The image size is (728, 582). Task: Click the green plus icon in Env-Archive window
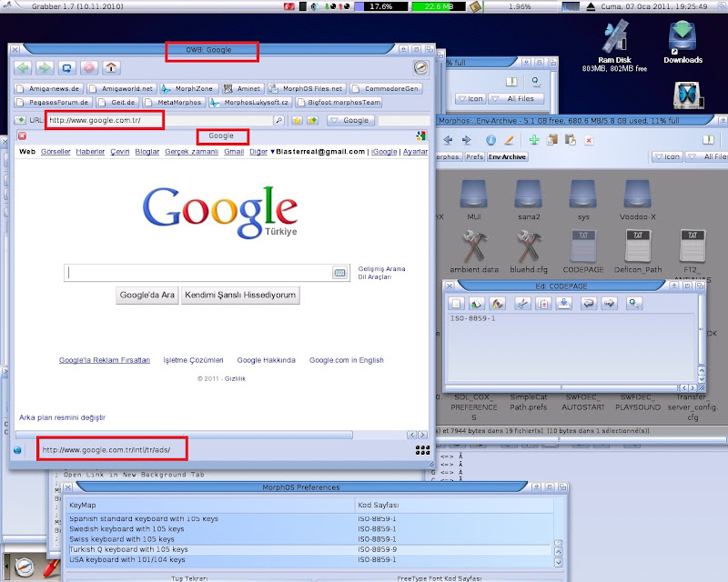point(534,140)
